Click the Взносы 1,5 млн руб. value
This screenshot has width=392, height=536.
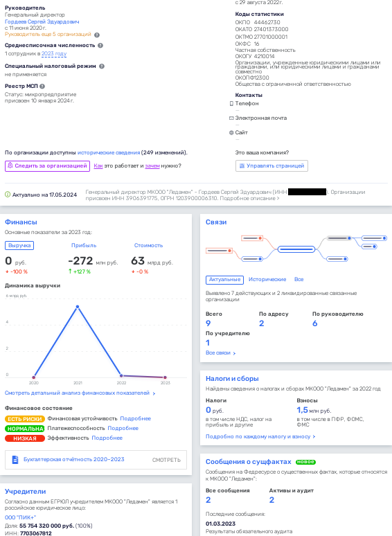coord(314,410)
